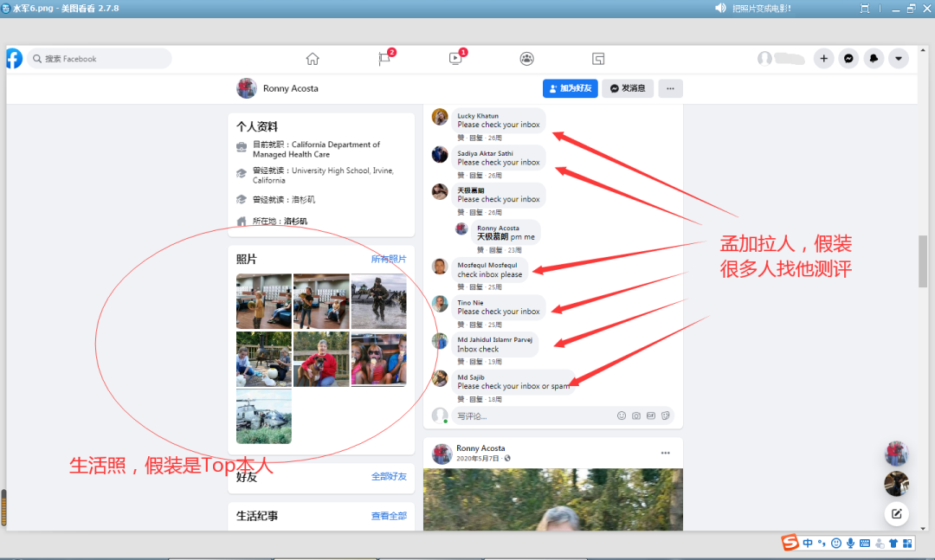
Task: Click the 加为好友 add friend button
Action: pos(570,88)
